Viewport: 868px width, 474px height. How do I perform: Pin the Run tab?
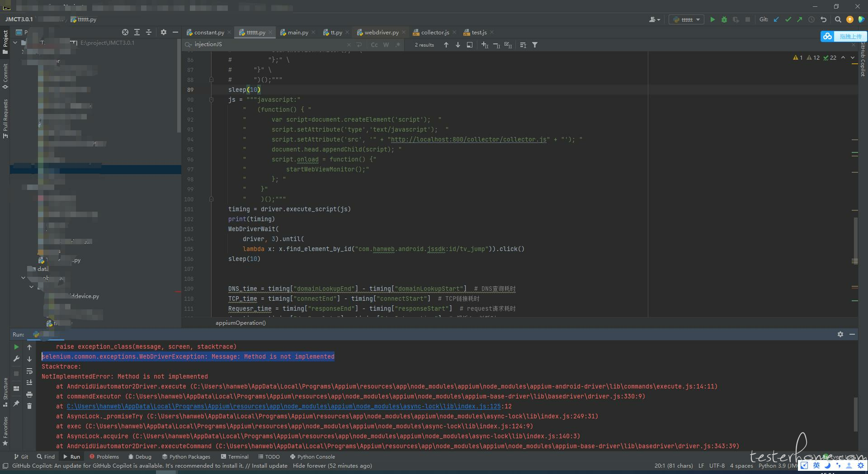click(x=16, y=403)
